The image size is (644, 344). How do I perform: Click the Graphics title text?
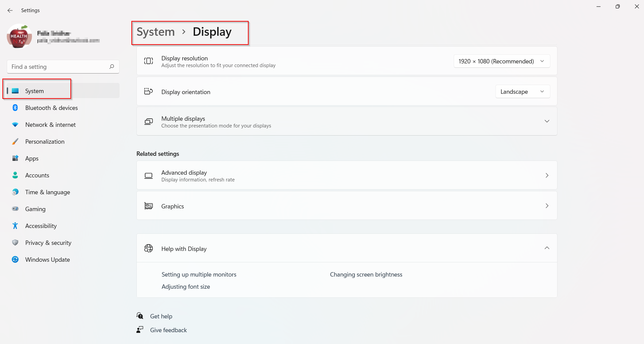tap(172, 206)
